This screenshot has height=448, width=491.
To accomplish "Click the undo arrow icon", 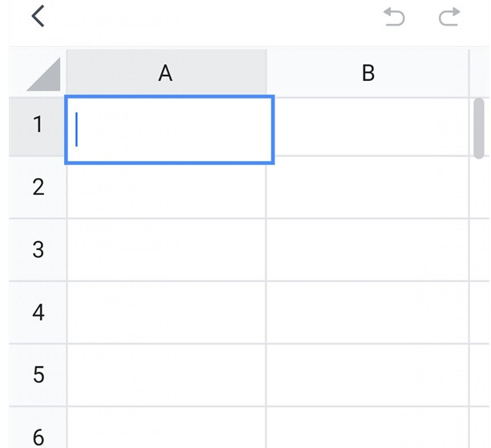I will coord(394,17).
